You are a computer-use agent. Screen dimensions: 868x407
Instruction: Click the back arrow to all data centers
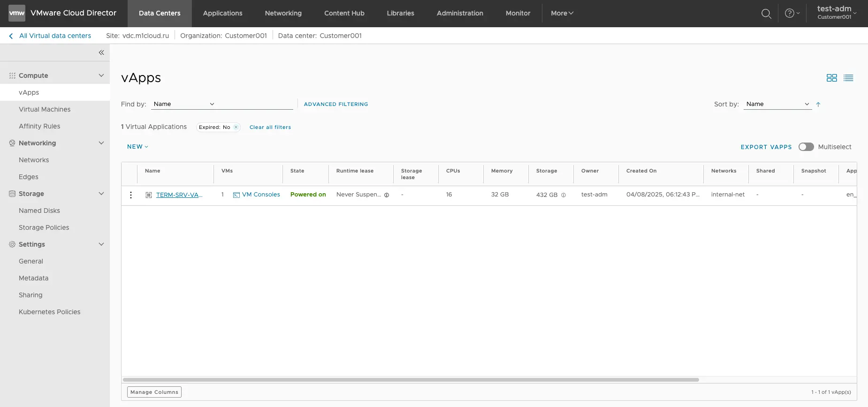pos(11,36)
